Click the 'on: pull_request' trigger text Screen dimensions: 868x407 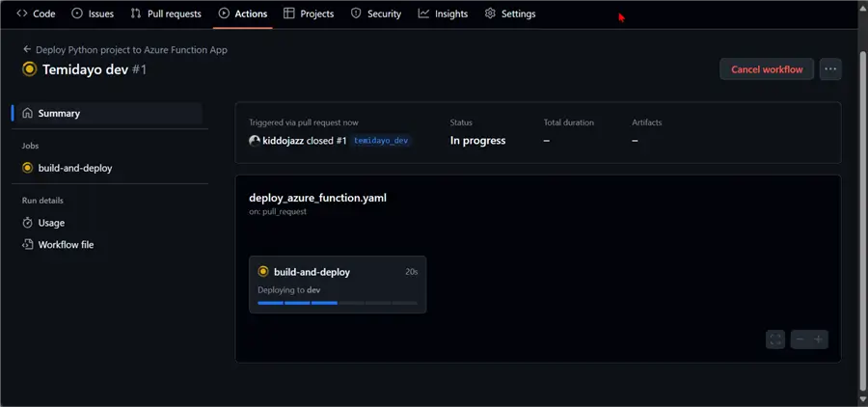pyautogui.click(x=278, y=211)
